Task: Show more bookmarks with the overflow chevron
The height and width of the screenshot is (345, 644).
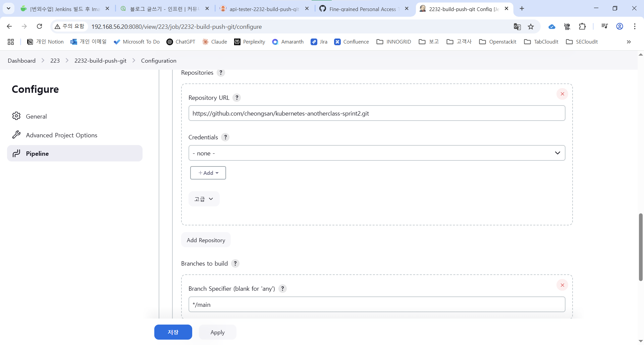Action: pyautogui.click(x=629, y=42)
